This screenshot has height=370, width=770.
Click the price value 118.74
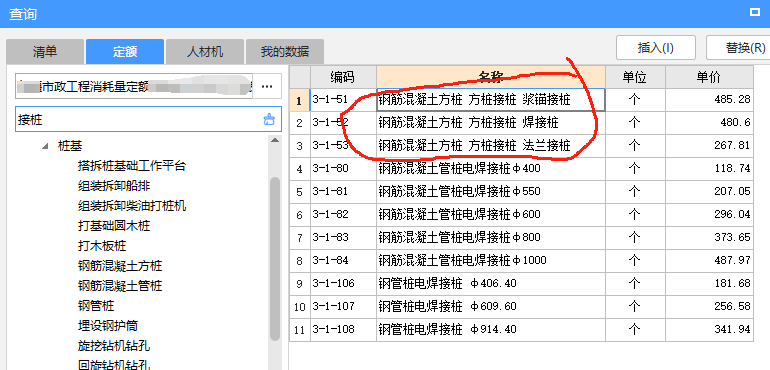point(732,168)
